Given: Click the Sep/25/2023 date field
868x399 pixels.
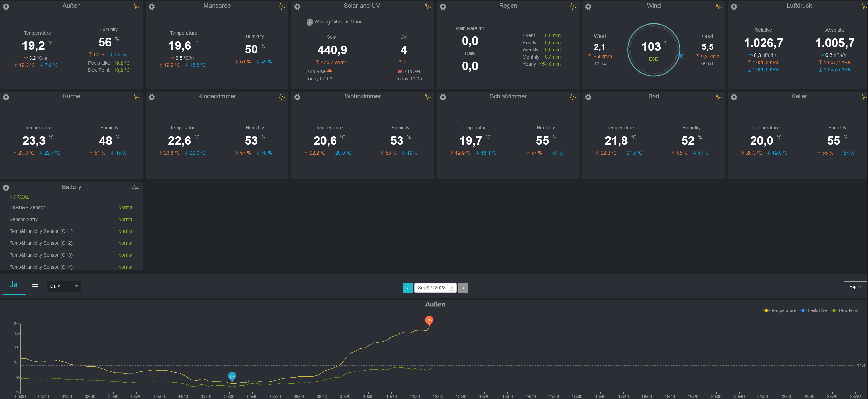Looking at the screenshot, I should pyautogui.click(x=431, y=288).
